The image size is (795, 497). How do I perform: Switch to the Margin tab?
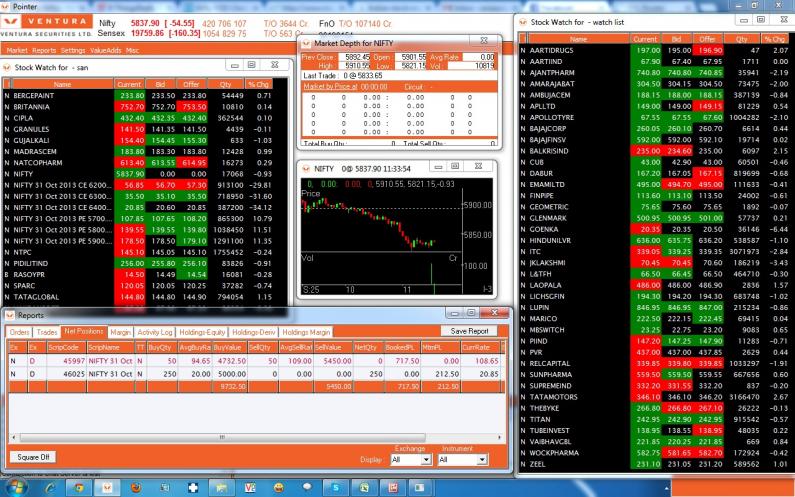point(121,332)
